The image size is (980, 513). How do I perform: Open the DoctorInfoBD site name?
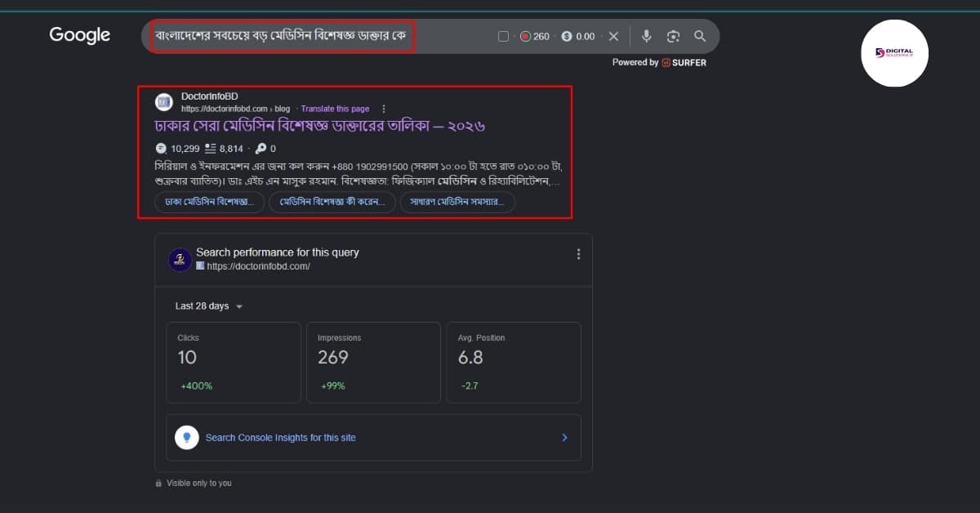(210, 96)
